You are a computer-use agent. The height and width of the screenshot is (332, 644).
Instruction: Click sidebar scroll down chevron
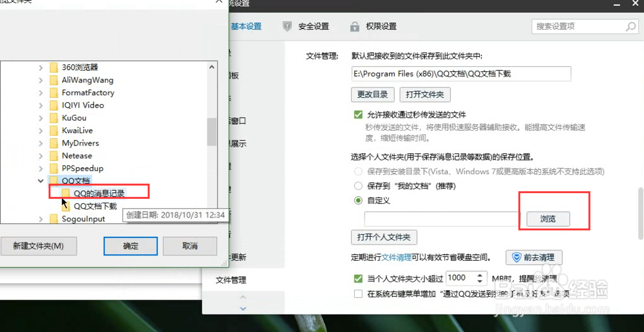click(x=243, y=308)
